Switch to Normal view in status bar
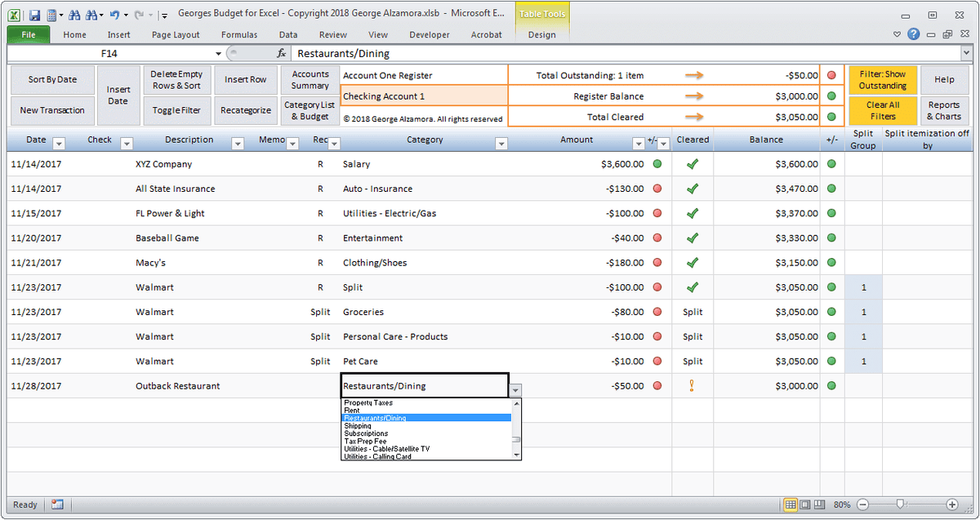The height and width of the screenshot is (520, 980). pos(791,504)
